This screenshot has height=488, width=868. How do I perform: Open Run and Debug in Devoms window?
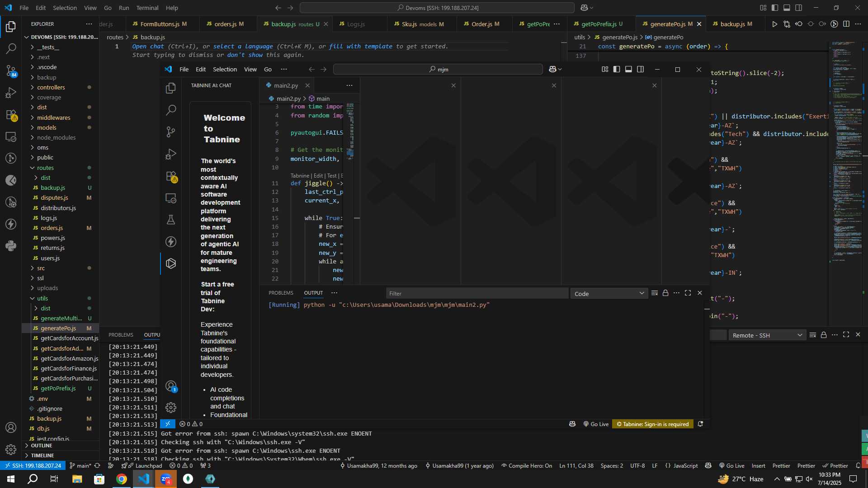coord(11,93)
